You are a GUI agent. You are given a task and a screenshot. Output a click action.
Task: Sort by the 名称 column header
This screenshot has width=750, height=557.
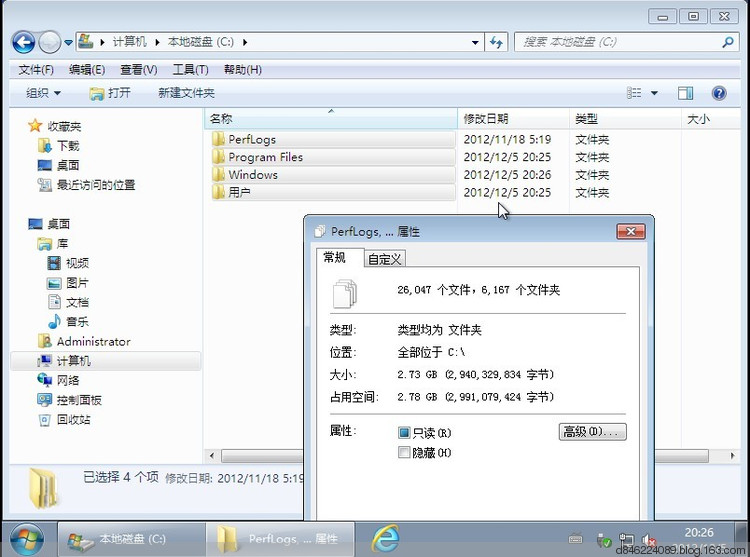[331, 119]
